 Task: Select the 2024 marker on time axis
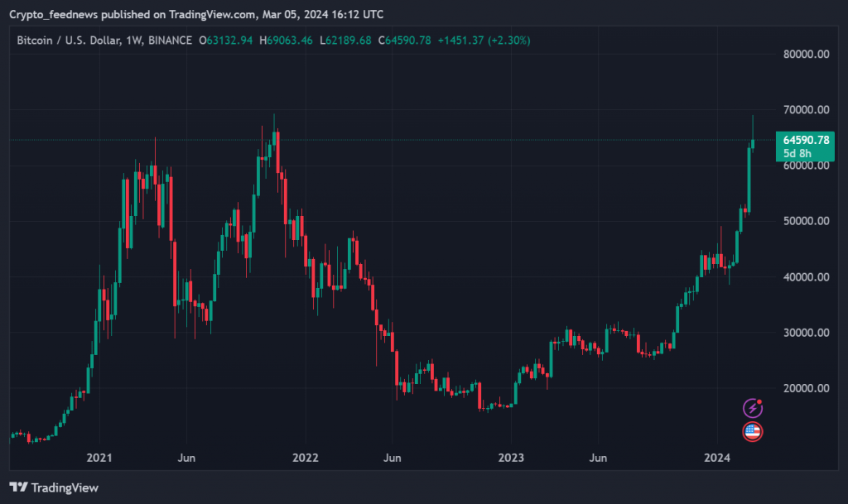pyautogui.click(x=717, y=457)
